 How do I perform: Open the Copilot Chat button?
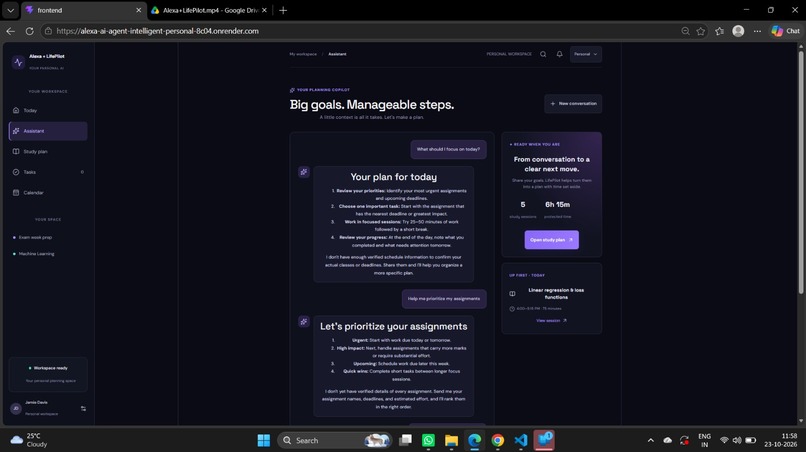point(786,31)
